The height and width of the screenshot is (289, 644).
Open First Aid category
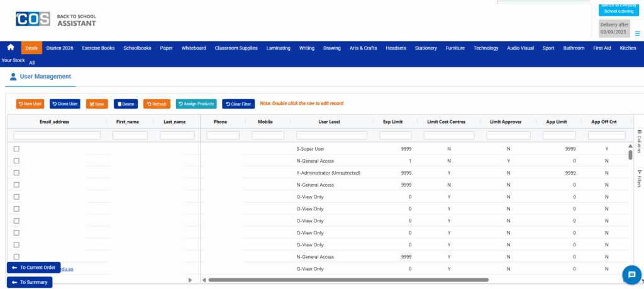[602, 48]
